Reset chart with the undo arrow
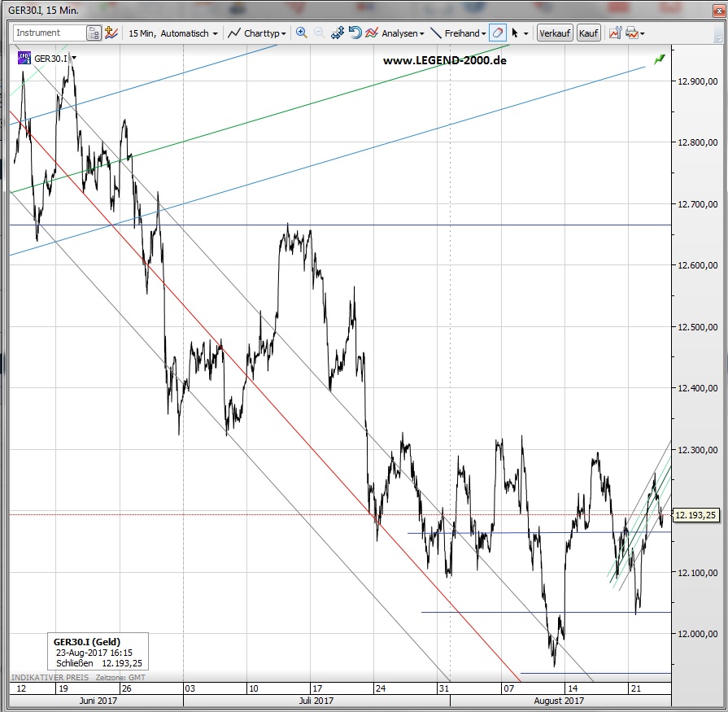Screen dimensions: 728x712 (x=355, y=33)
